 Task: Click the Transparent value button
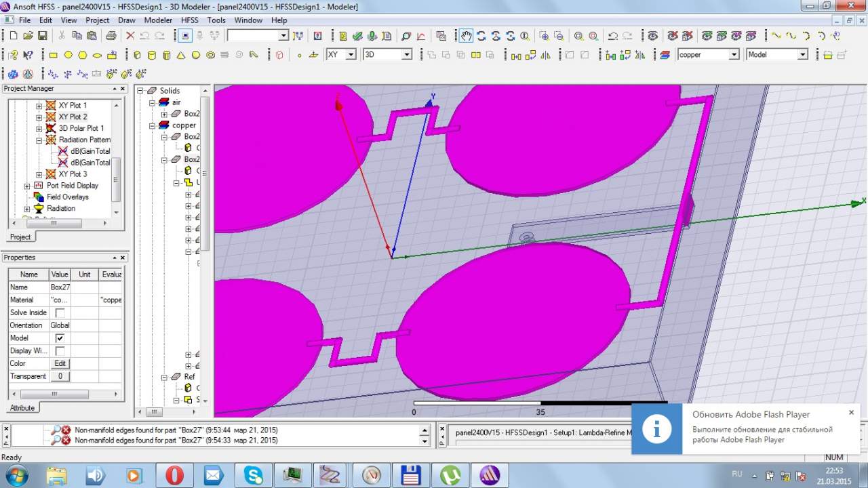[60, 376]
